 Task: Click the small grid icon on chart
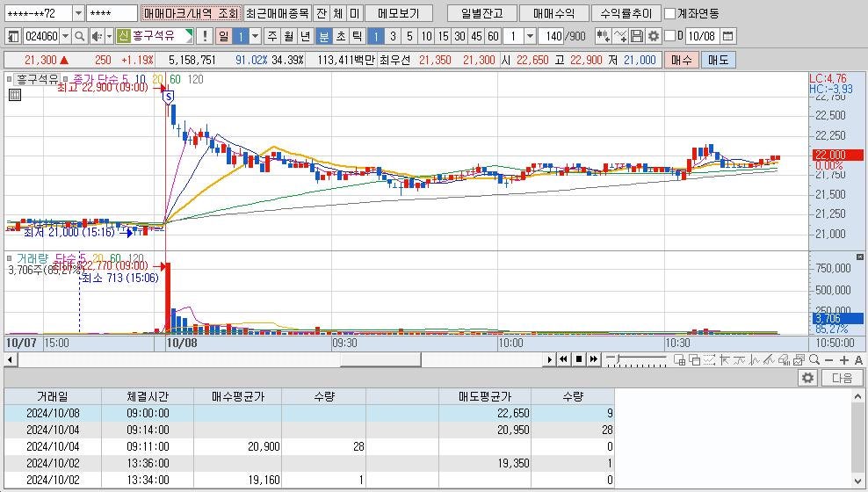[x=15, y=95]
